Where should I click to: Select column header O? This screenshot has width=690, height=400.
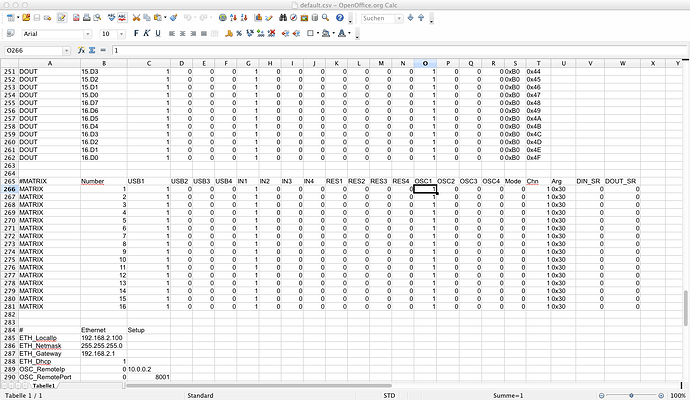(425, 63)
